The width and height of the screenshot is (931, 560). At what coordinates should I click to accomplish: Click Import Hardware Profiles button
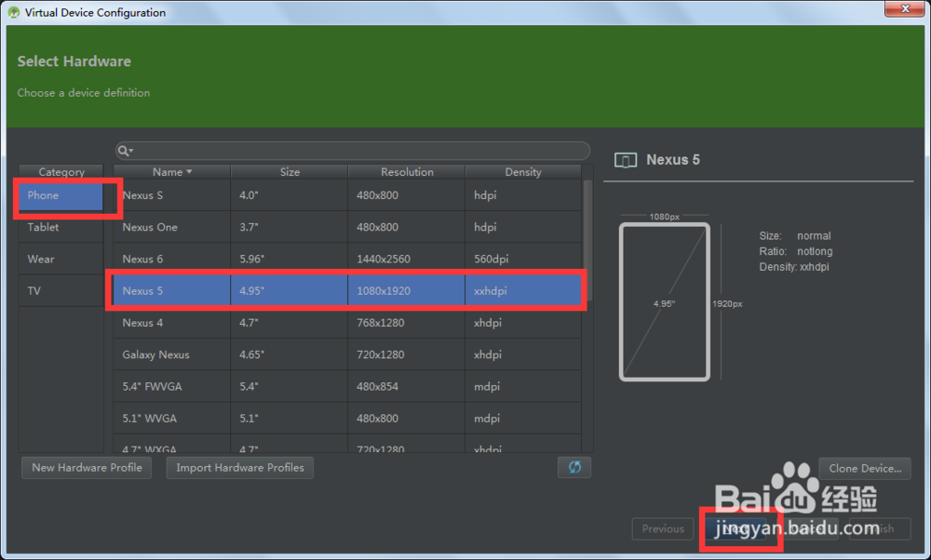(240, 468)
